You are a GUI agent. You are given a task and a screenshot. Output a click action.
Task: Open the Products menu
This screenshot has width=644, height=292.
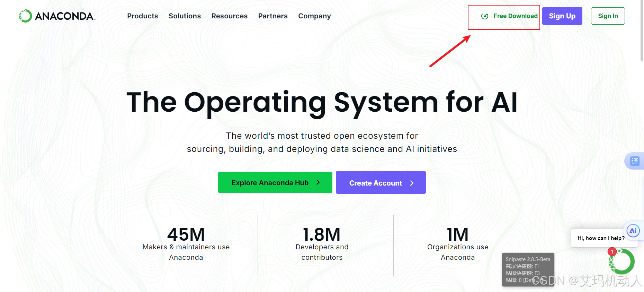tap(142, 16)
